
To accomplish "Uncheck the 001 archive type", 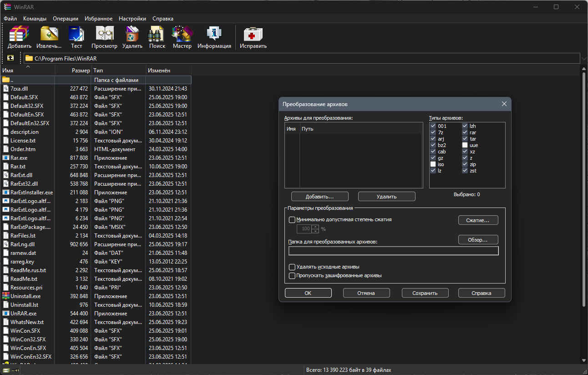I will click(x=433, y=126).
